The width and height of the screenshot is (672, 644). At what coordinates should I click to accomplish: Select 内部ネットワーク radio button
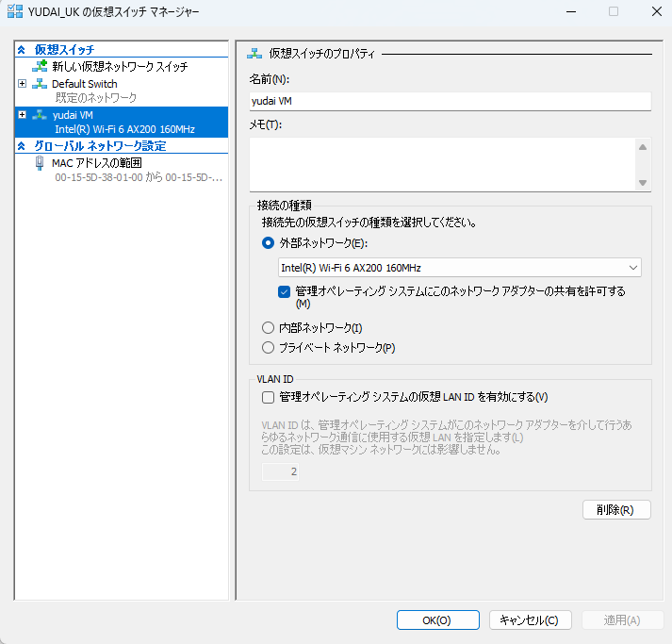coord(268,328)
